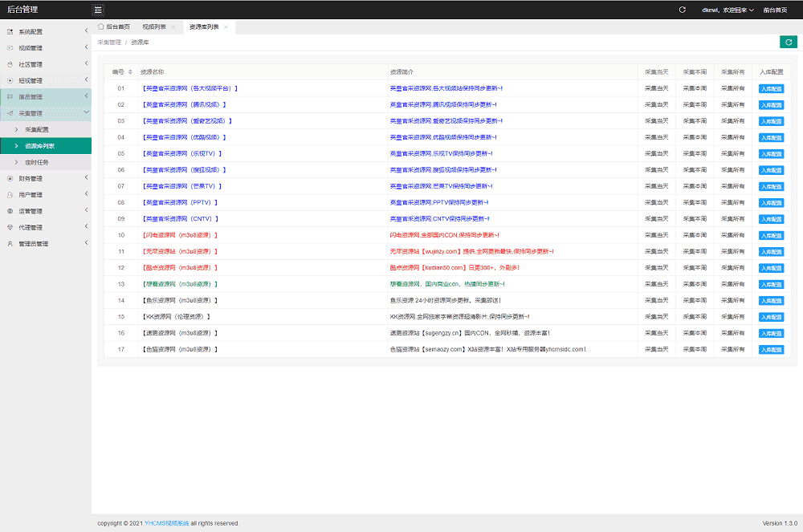Click 采集当天 for row 10 闪电资源网
Image resolution: width=803 pixels, height=532 pixels.
(656, 235)
